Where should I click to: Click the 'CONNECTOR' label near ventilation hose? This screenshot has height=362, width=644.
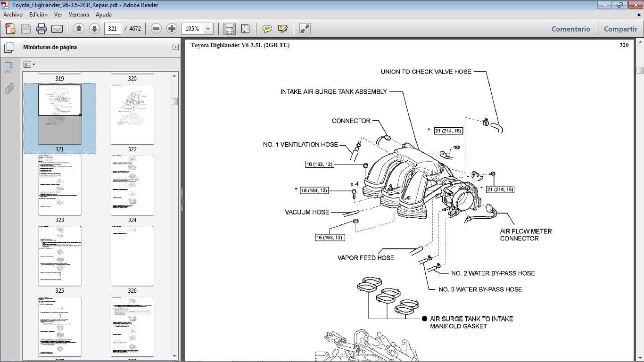[351, 121]
